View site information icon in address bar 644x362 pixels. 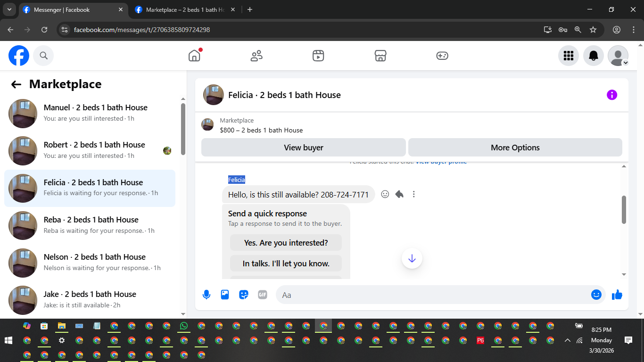65,30
